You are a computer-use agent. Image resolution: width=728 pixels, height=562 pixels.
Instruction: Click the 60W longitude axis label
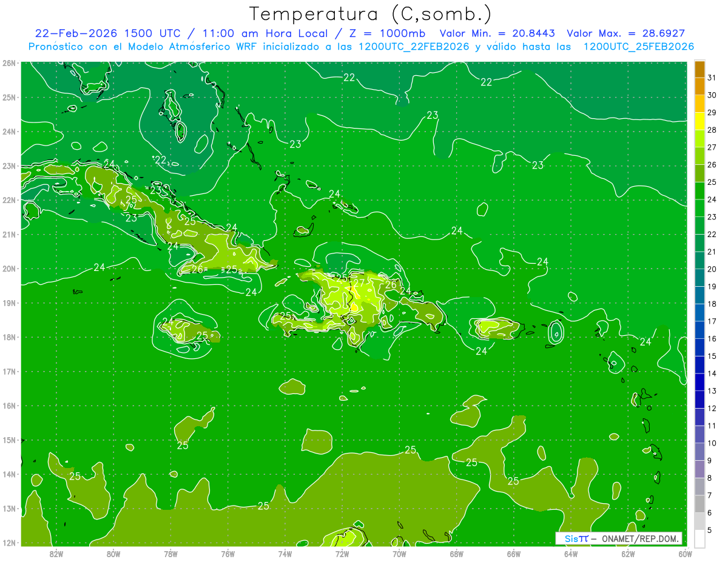pyautogui.click(x=684, y=554)
